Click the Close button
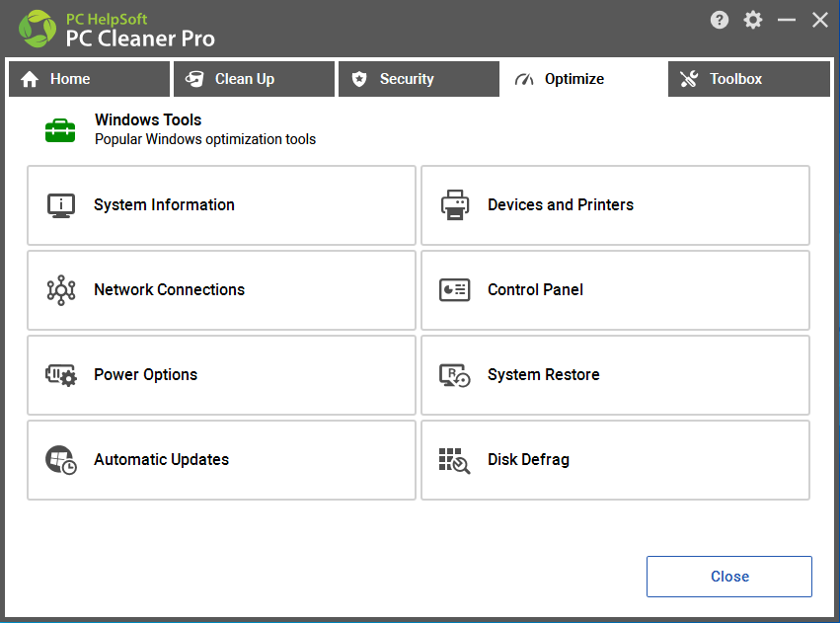Screen dimensions: 840x623 click(729, 577)
